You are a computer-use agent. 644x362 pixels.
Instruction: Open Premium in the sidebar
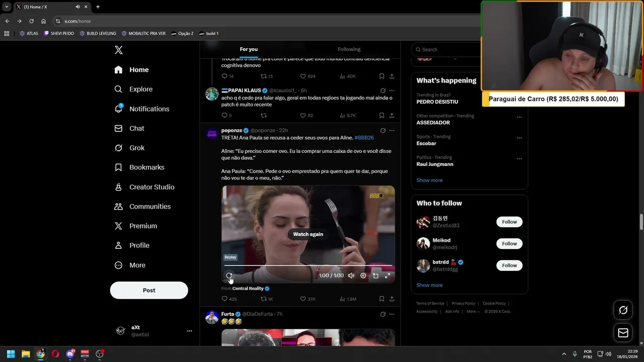(x=135, y=226)
